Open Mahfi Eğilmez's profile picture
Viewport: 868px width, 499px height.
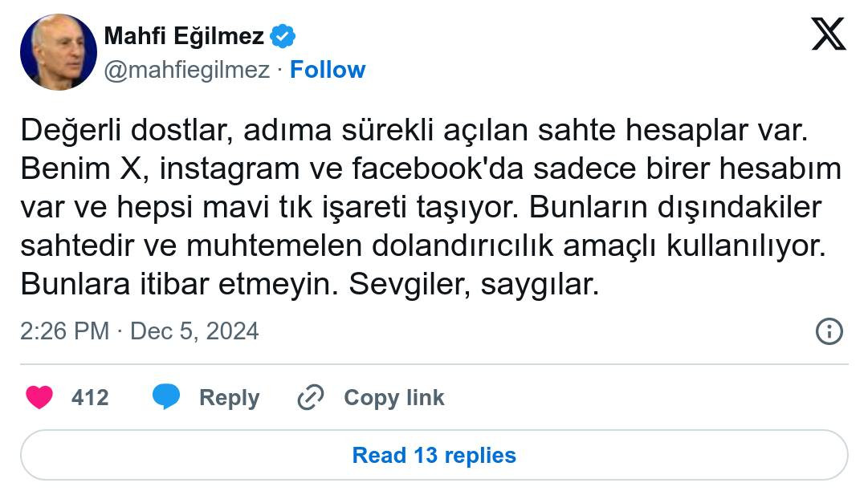(x=59, y=52)
